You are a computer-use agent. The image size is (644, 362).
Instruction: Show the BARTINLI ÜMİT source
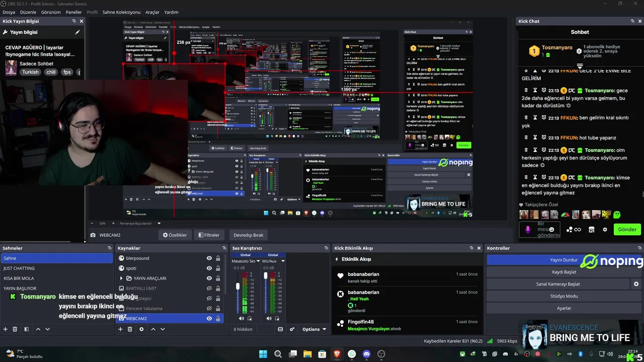tap(209, 288)
